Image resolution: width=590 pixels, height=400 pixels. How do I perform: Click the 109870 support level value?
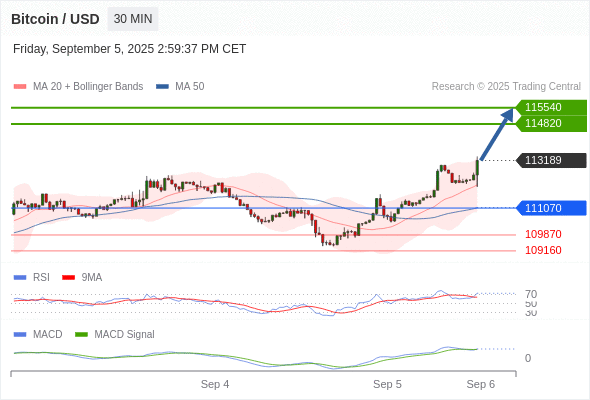543,234
